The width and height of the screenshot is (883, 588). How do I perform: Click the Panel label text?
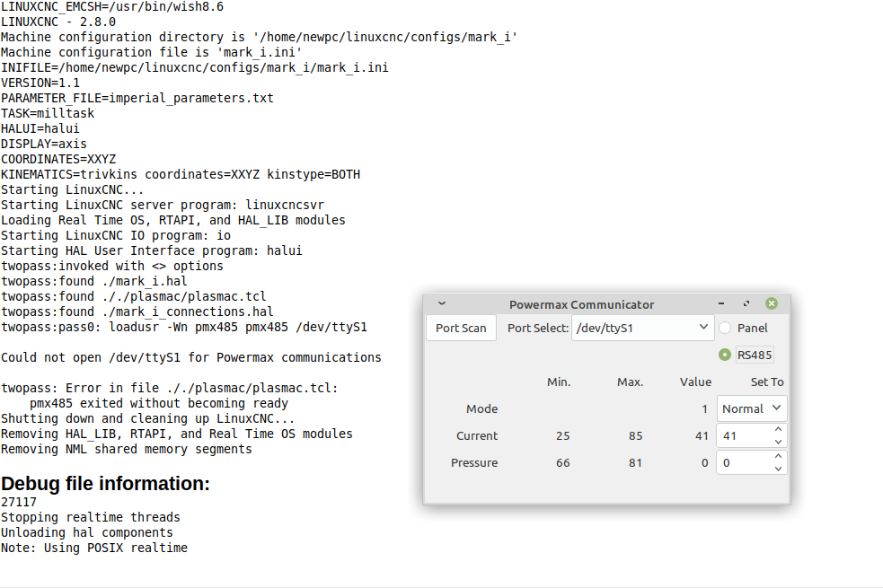pyautogui.click(x=753, y=328)
